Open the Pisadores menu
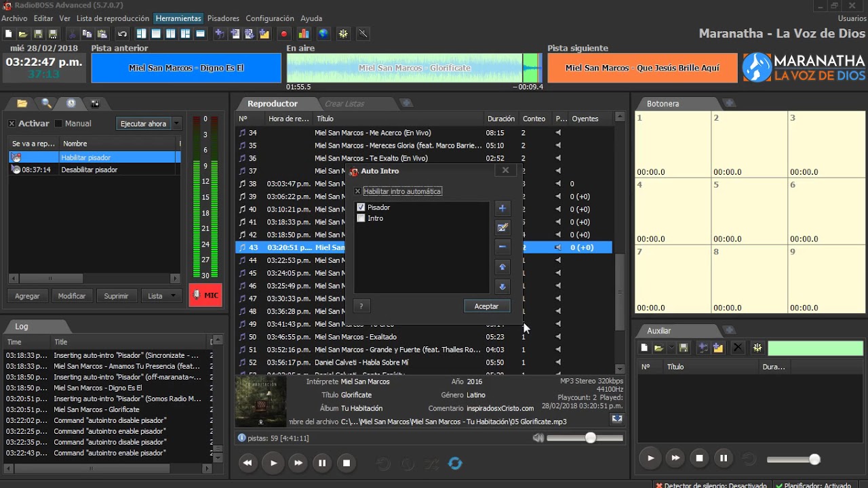Image resolution: width=868 pixels, height=488 pixels. click(223, 18)
